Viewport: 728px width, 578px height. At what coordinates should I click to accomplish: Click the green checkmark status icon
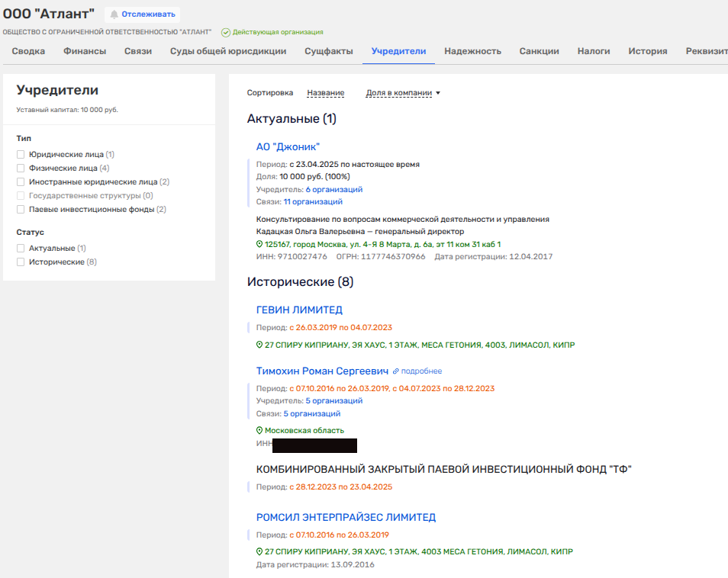click(226, 32)
